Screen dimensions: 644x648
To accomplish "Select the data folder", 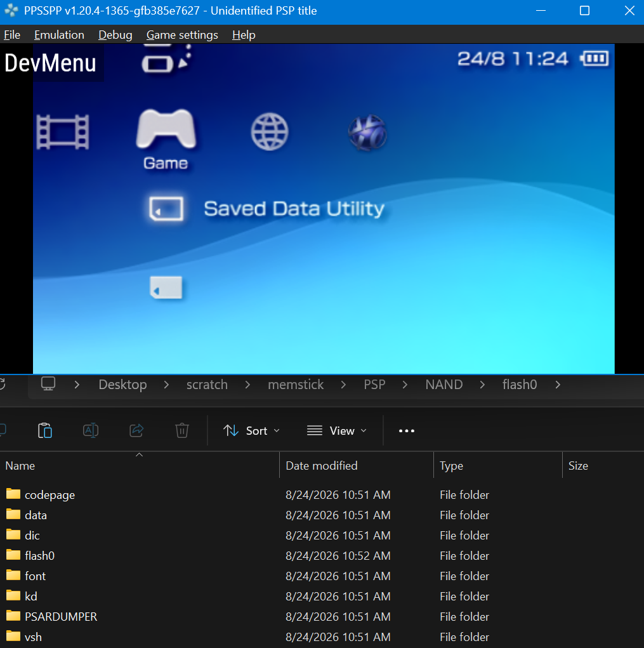I will tap(322, 515).
